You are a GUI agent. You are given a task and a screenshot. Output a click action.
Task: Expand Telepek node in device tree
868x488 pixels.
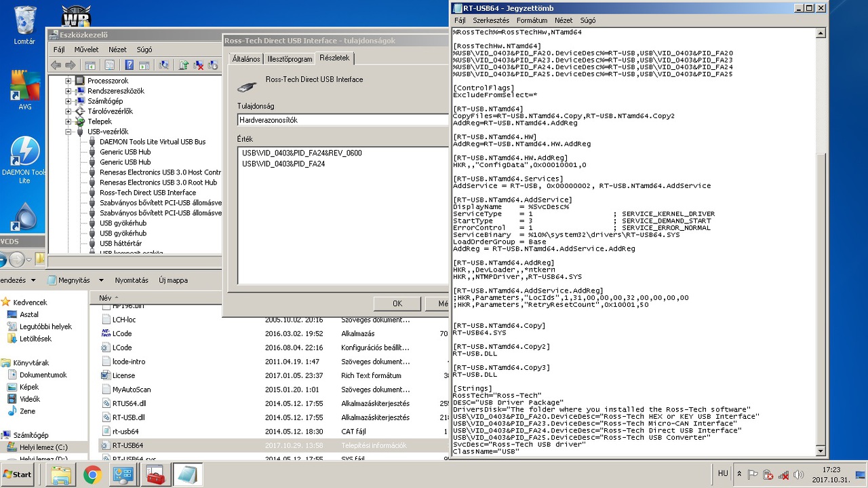pos(68,121)
